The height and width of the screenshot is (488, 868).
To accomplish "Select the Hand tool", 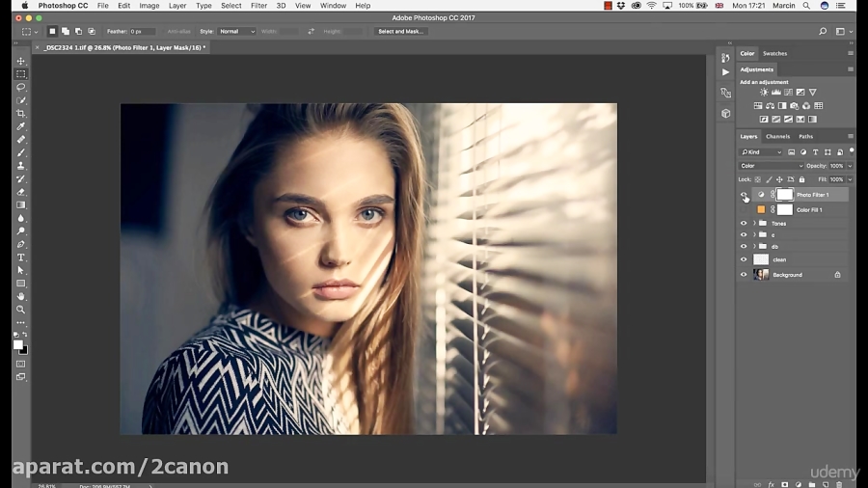I will (21, 296).
